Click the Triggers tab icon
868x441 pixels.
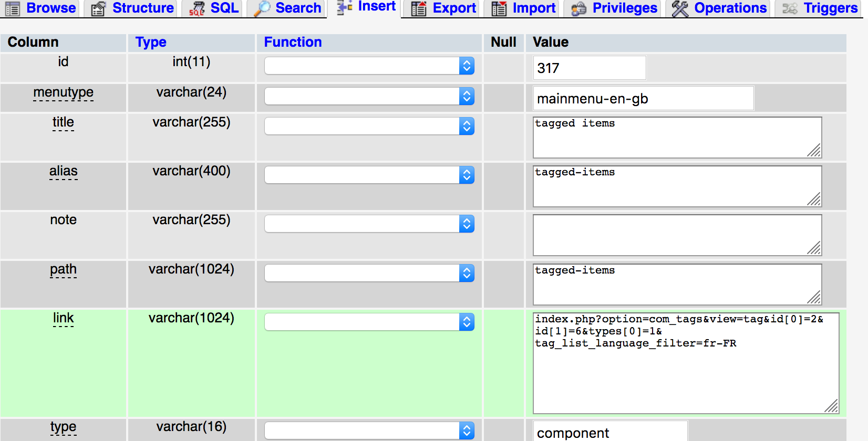(x=790, y=8)
